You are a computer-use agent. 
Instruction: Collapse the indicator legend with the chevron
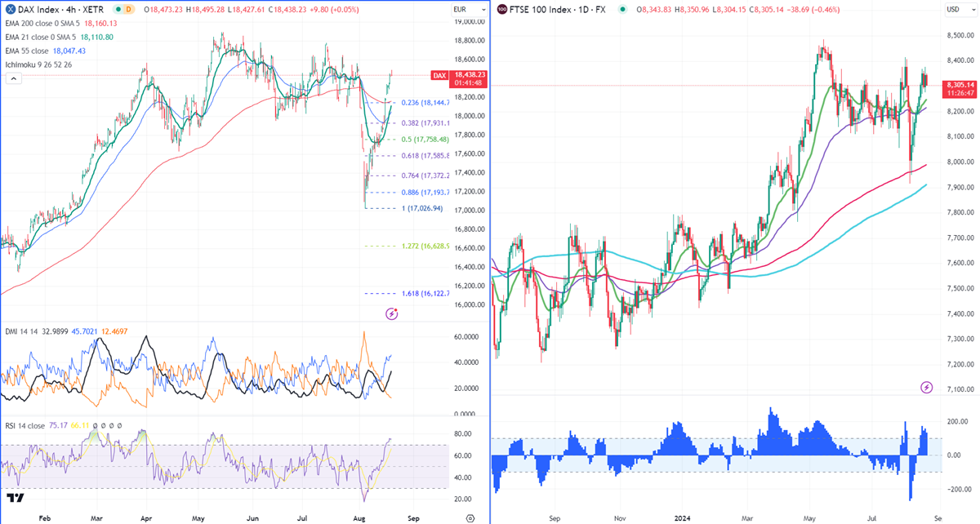tap(12, 78)
